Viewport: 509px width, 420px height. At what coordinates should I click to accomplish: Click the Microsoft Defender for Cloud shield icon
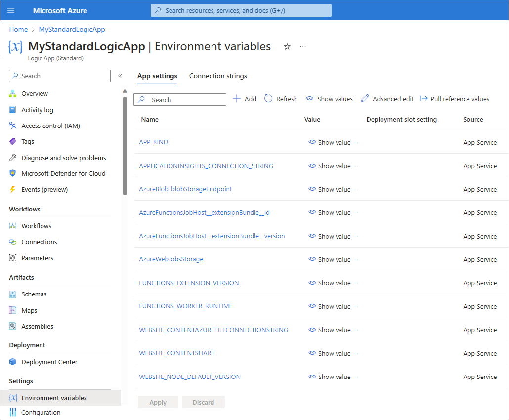coord(13,173)
